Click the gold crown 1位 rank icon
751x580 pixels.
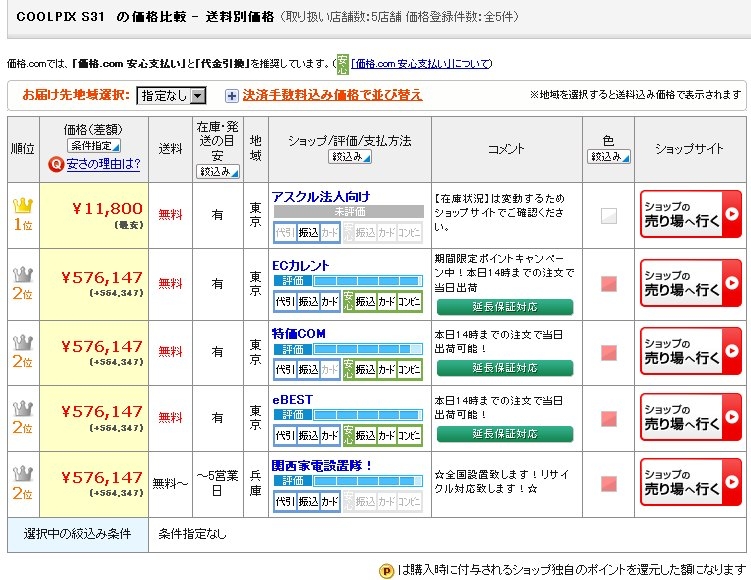click(23, 207)
